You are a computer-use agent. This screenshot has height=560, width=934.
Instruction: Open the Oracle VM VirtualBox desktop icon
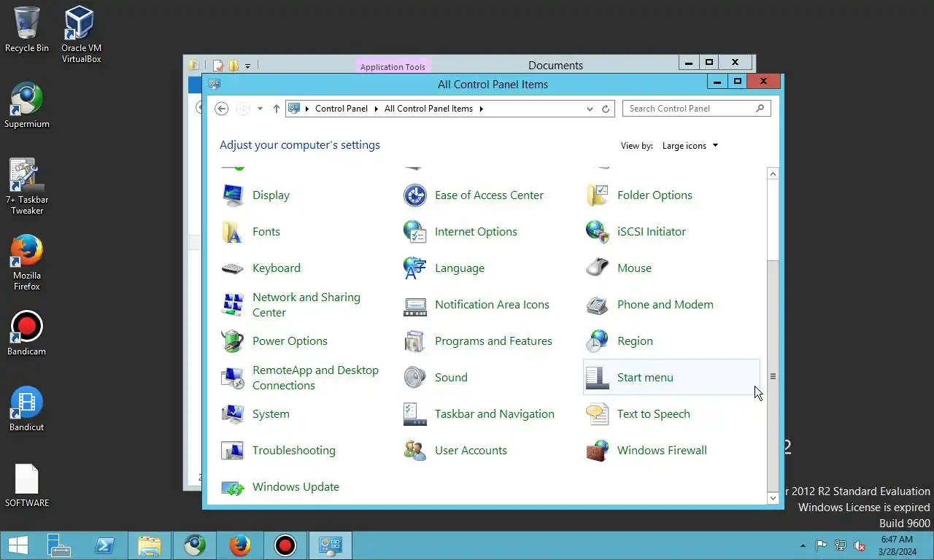coord(81,35)
